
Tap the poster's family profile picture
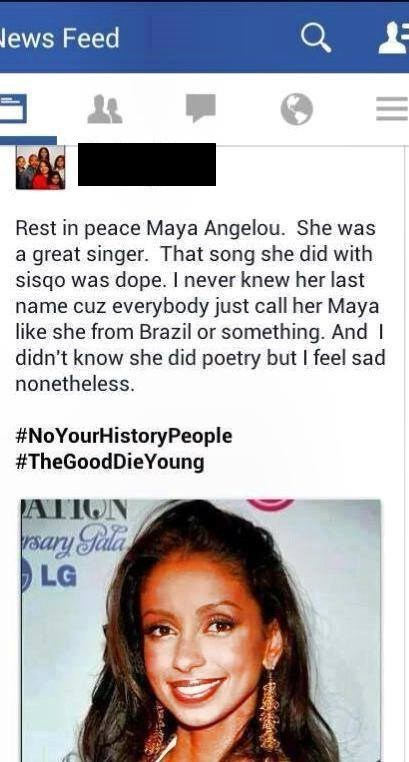coord(40,167)
